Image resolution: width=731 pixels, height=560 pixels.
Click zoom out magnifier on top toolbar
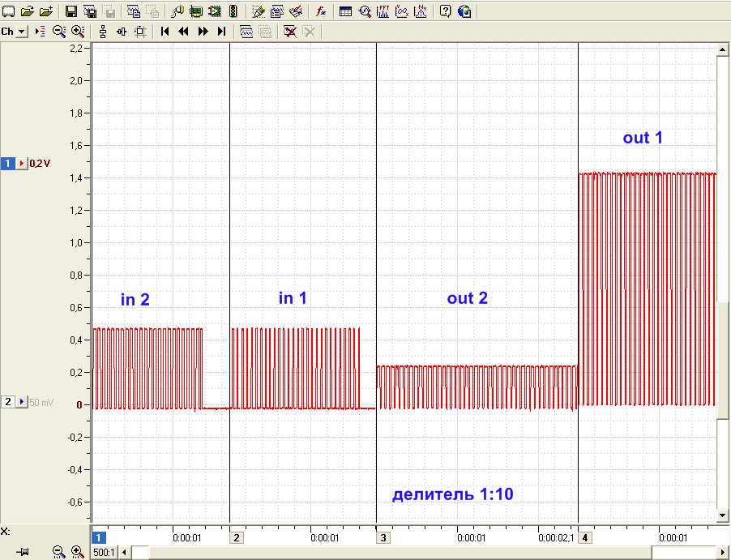(x=59, y=32)
